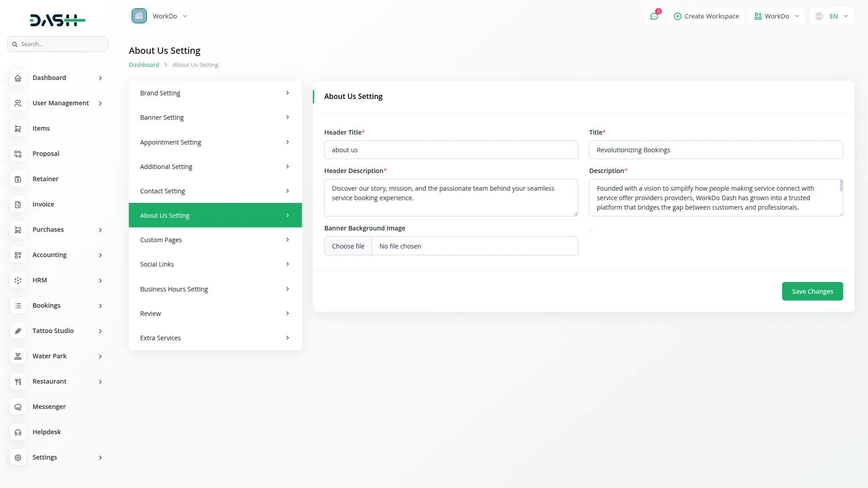
Task: Click Choose file for banner background image
Action: pyautogui.click(x=348, y=246)
